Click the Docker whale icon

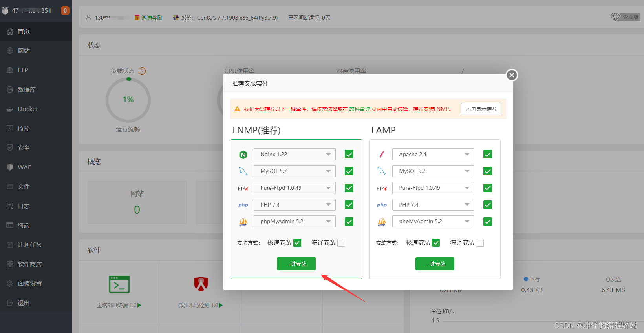pos(10,109)
